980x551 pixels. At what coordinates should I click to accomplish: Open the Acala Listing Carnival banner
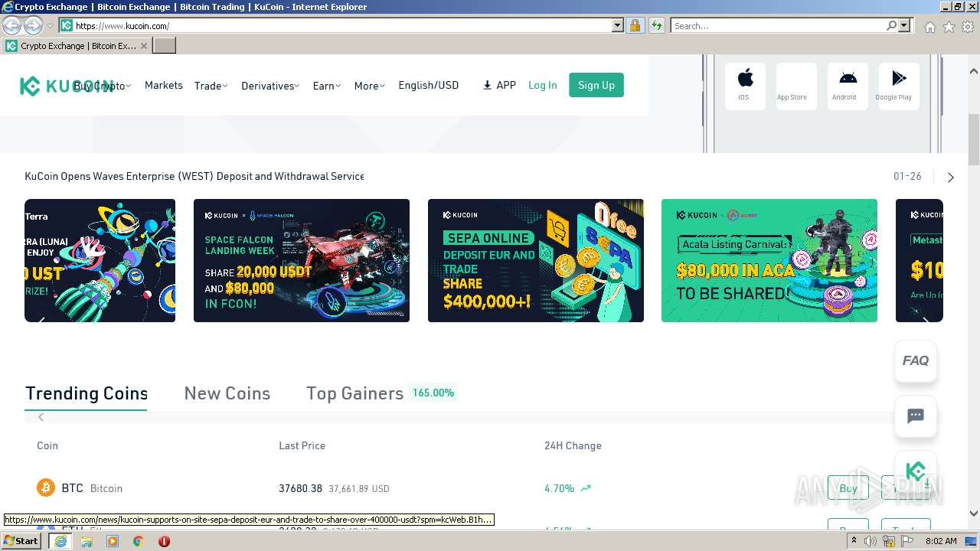click(769, 261)
